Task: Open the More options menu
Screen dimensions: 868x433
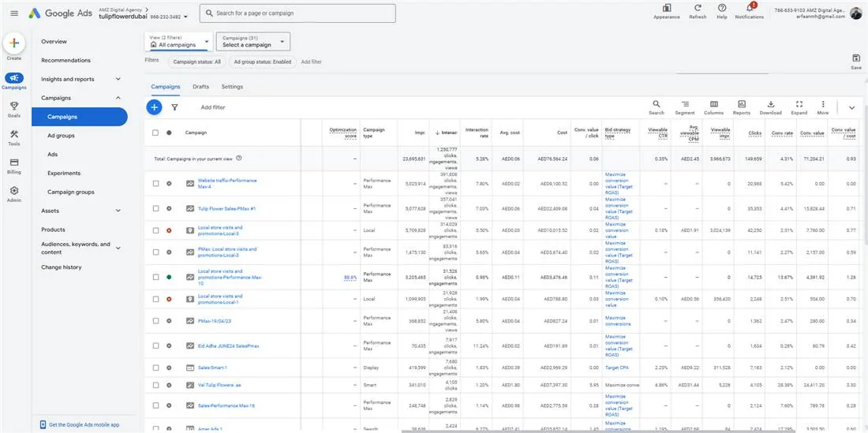Action: 823,104
